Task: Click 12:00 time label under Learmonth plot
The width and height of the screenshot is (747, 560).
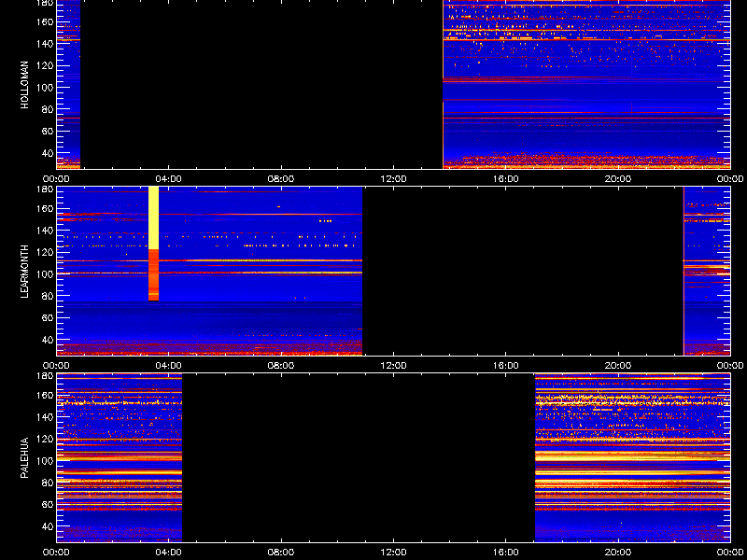Action: (x=393, y=366)
